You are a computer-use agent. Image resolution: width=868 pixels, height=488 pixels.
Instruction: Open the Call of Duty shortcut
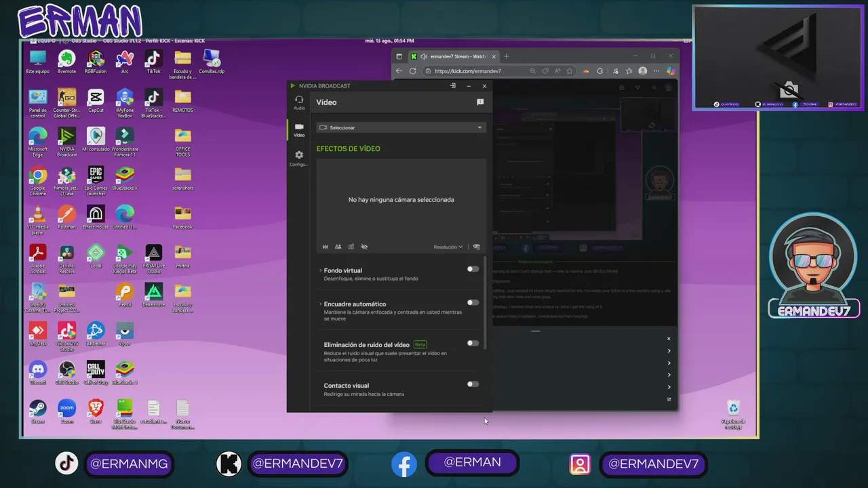point(96,373)
